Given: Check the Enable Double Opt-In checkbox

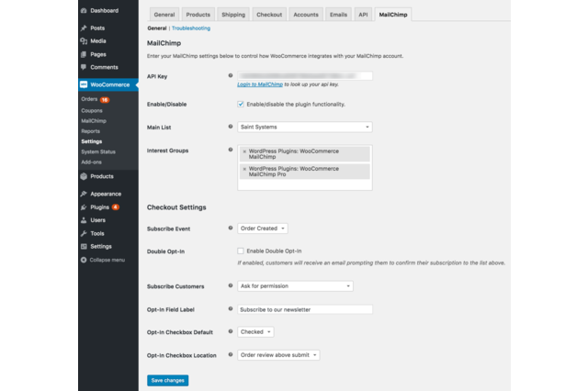Looking at the screenshot, I should 241,251.
